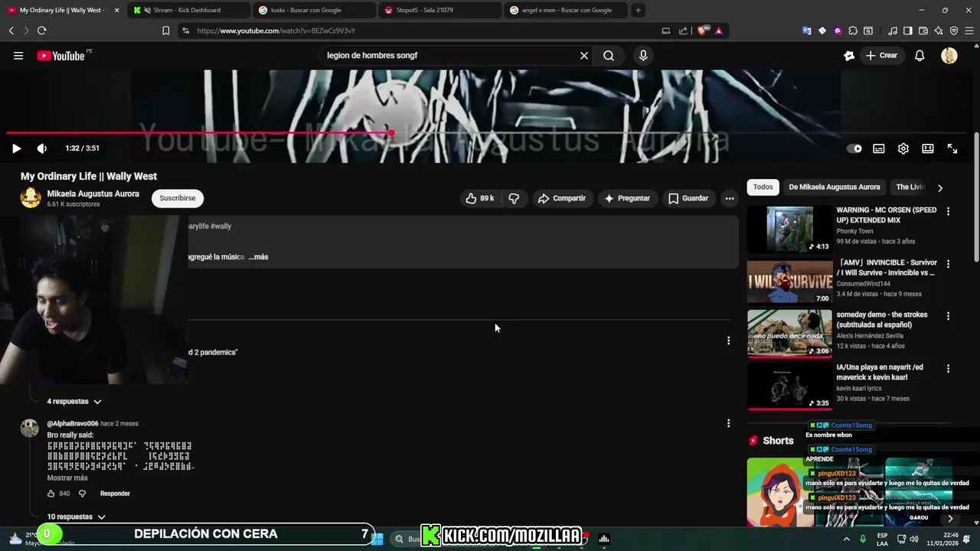Open the browser extensions puzzle icon
The height and width of the screenshot is (551, 980).
tap(854, 31)
